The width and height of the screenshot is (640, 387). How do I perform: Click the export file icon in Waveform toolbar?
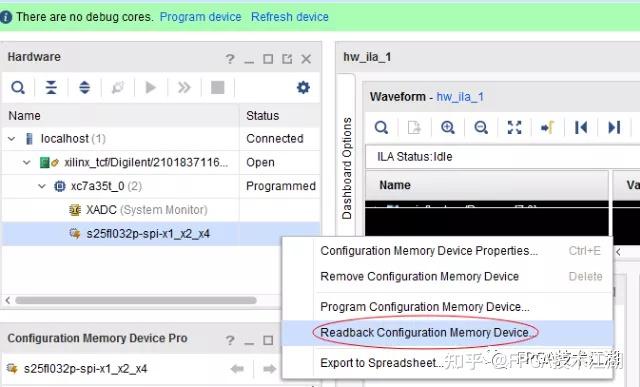(414, 127)
